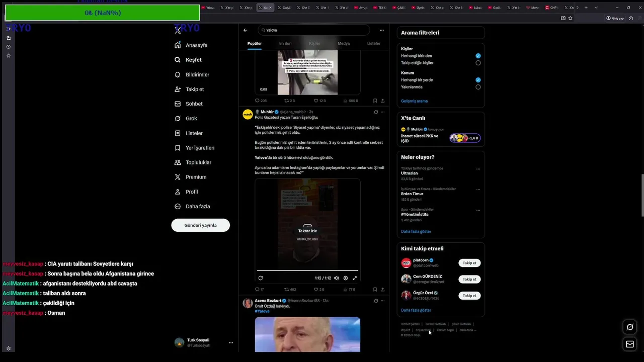Open floating messages envelope button

coord(629,344)
